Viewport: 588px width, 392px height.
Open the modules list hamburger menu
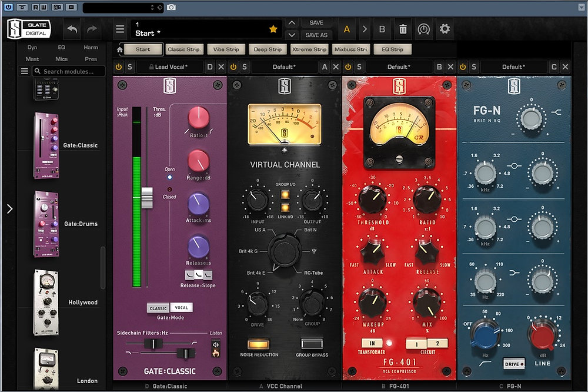click(x=24, y=71)
